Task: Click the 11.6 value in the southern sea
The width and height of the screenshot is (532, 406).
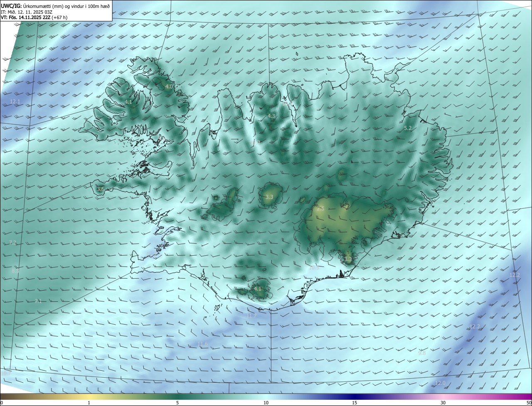Action: (202, 344)
